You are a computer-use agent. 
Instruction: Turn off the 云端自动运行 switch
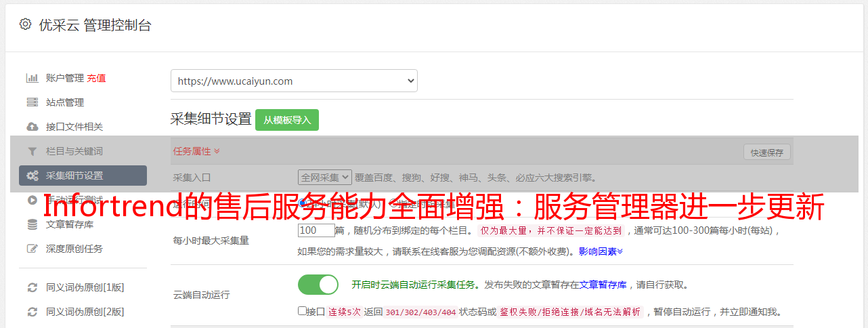(x=318, y=285)
